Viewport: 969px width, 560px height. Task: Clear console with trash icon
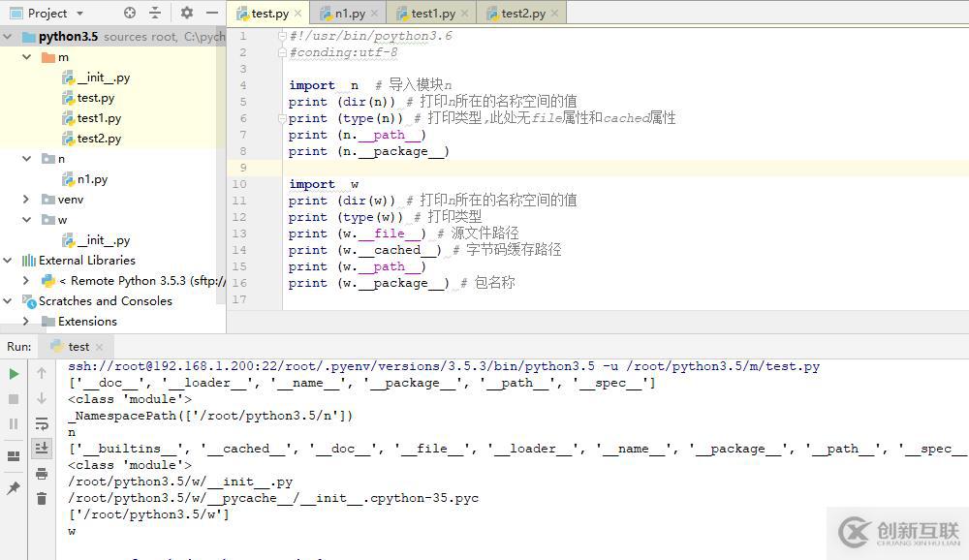point(42,498)
